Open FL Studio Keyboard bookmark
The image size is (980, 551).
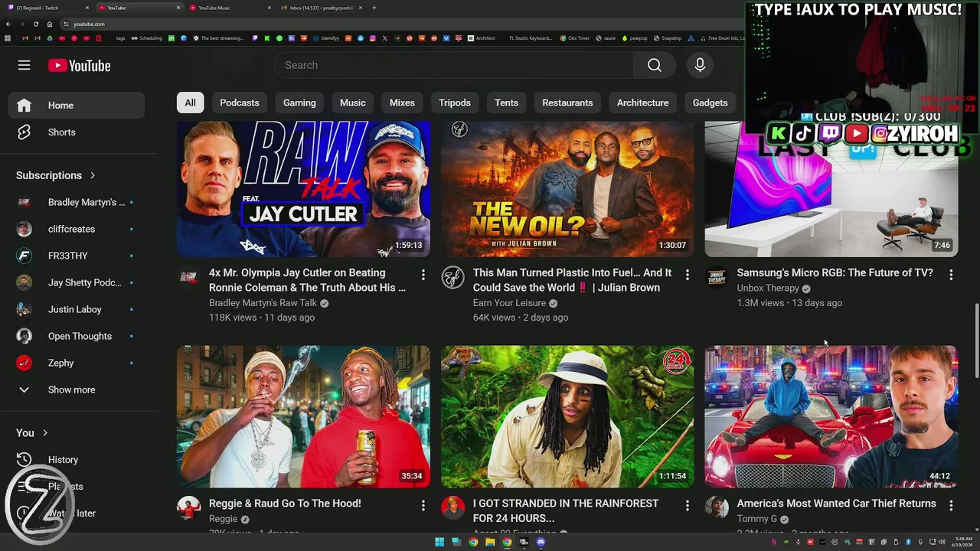531,38
